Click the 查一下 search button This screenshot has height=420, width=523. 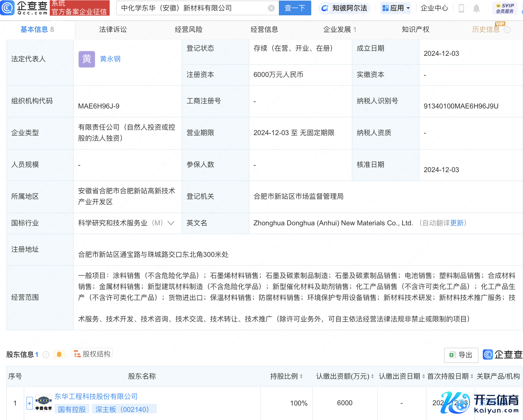coord(295,8)
